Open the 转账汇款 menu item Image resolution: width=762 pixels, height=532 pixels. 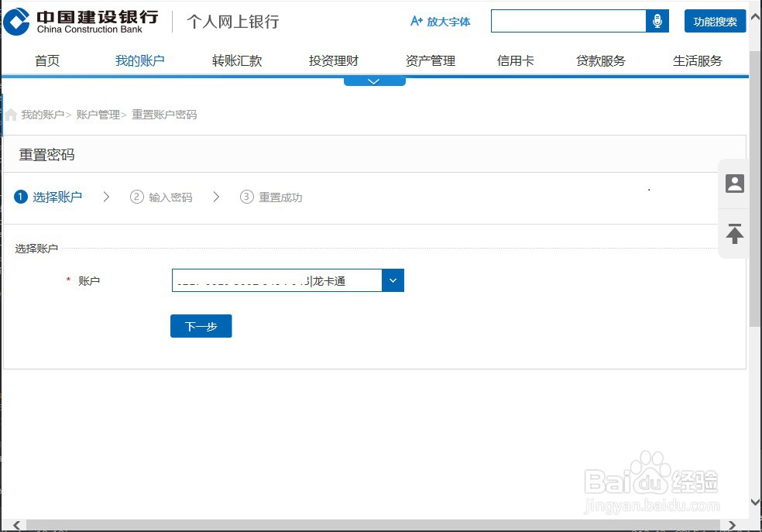(236, 60)
